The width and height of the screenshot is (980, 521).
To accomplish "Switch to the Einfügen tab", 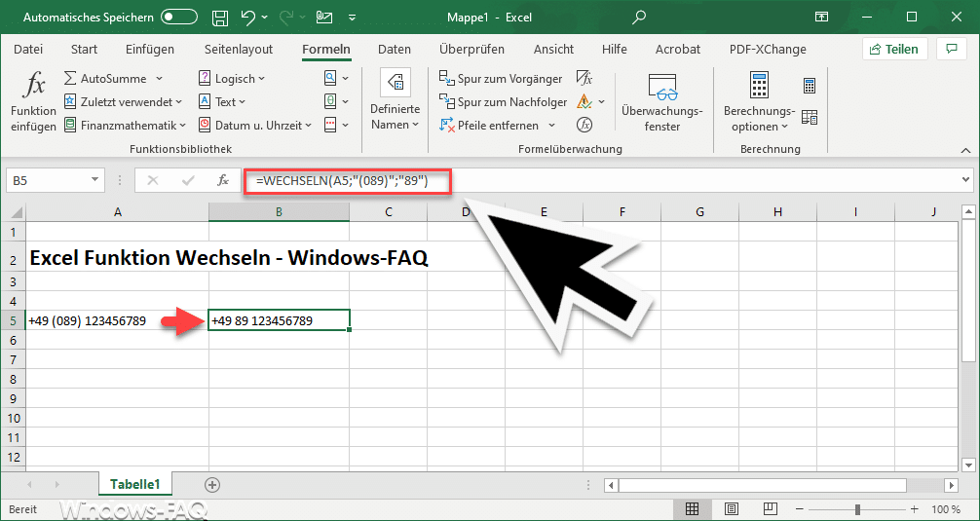I will (150, 50).
